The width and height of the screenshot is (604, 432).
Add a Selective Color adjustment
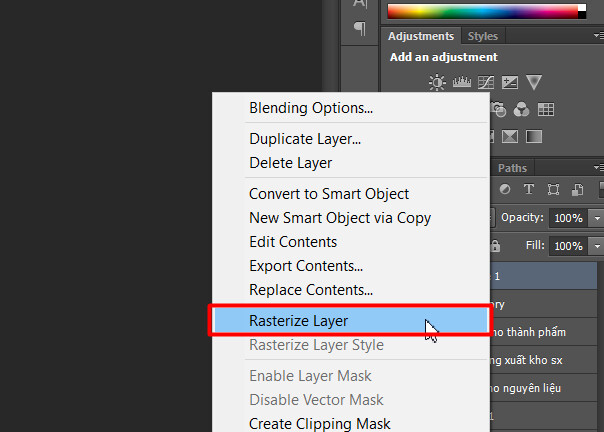pyautogui.click(x=510, y=136)
